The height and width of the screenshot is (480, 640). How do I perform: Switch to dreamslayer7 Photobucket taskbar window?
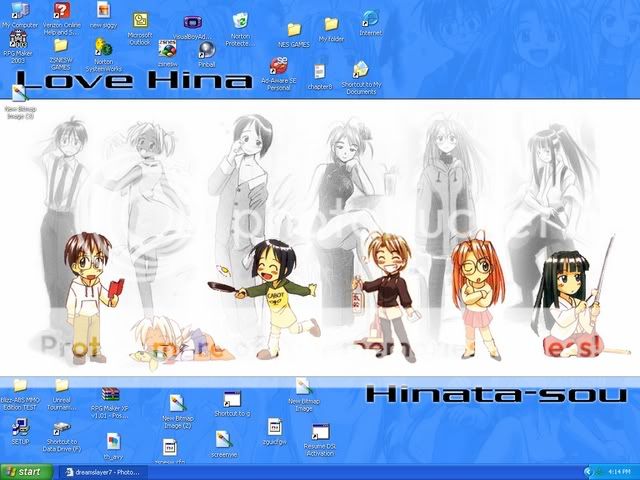pos(100,471)
